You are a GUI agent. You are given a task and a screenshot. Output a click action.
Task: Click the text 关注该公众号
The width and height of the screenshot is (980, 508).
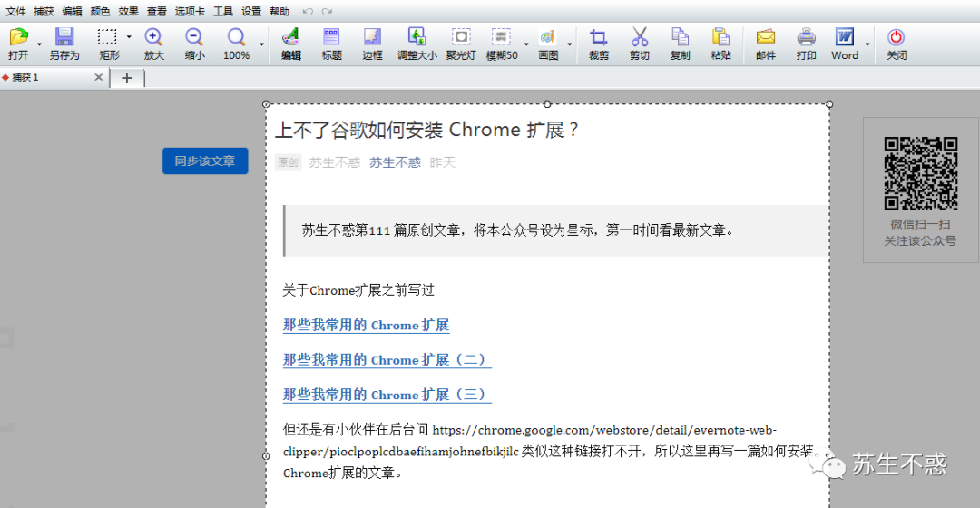(920, 240)
